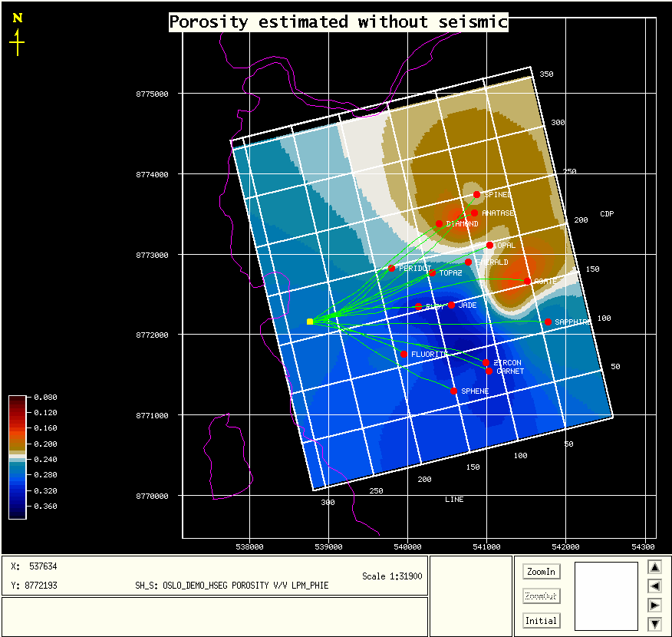The image size is (672, 637).
Task: Click the pan up arrow button
Action: 654,567
